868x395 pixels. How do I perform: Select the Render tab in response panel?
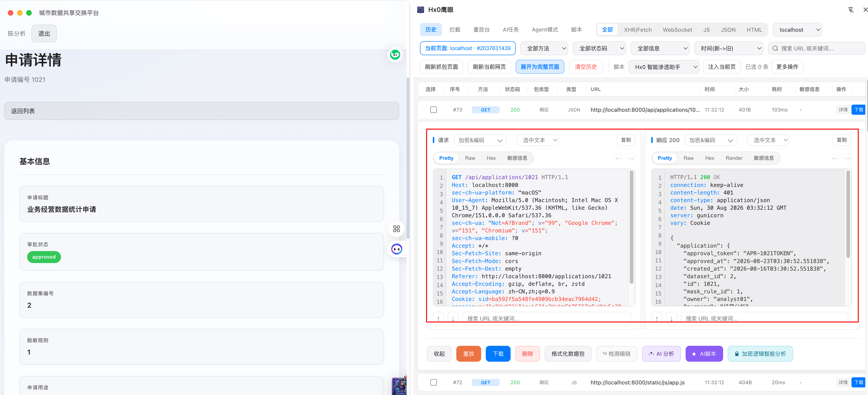tap(733, 158)
